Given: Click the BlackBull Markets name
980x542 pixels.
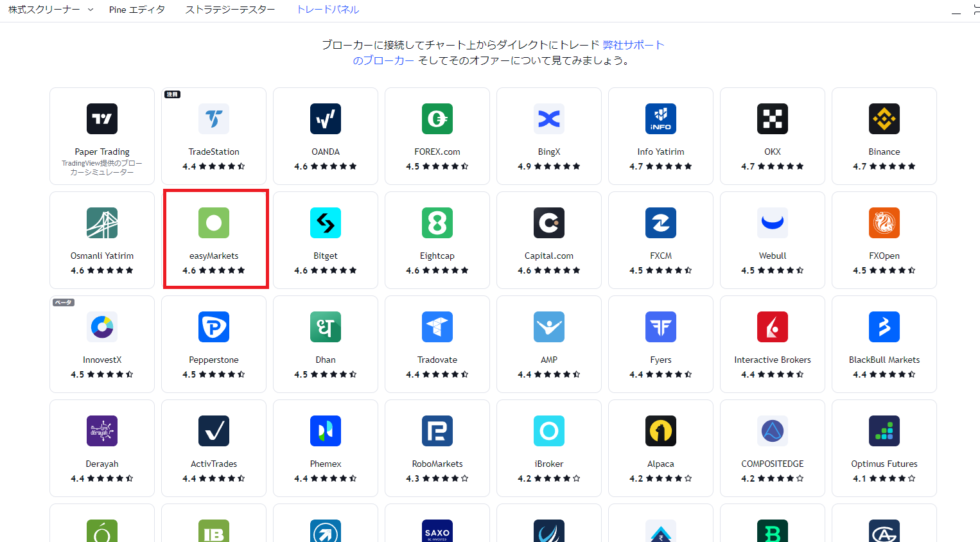Looking at the screenshot, I should click(884, 360).
